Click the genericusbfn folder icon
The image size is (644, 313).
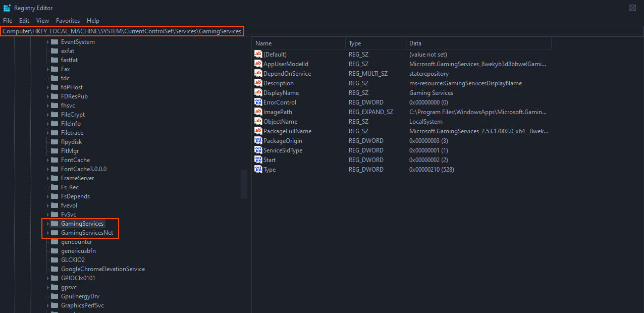[x=55, y=251]
